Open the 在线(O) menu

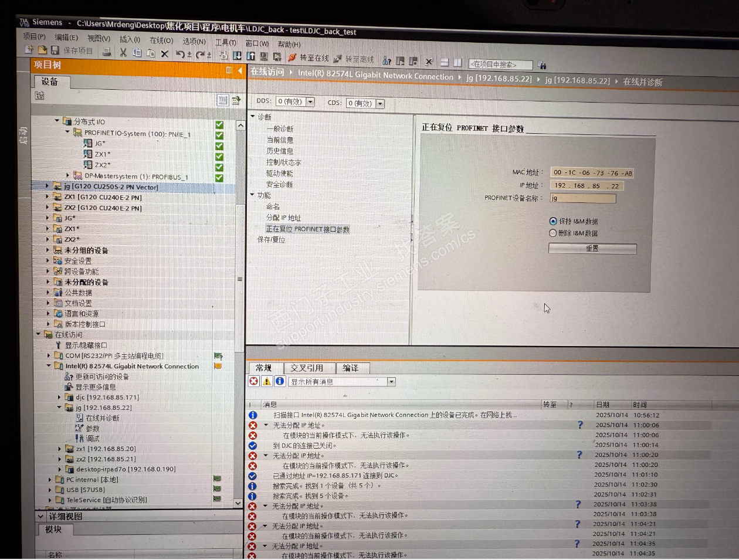(x=161, y=40)
